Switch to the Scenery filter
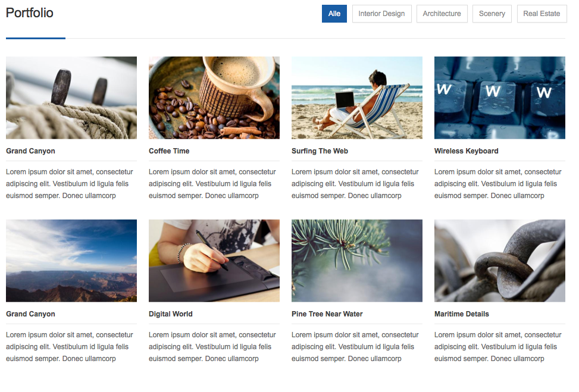The image size is (579, 392). 492,14
